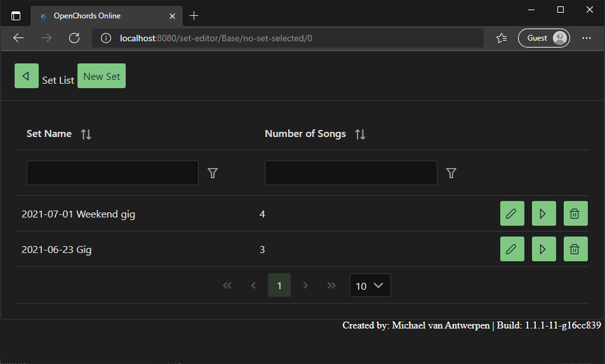Expand the rows per page dropdown
The height and width of the screenshot is (364, 605).
coord(370,285)
